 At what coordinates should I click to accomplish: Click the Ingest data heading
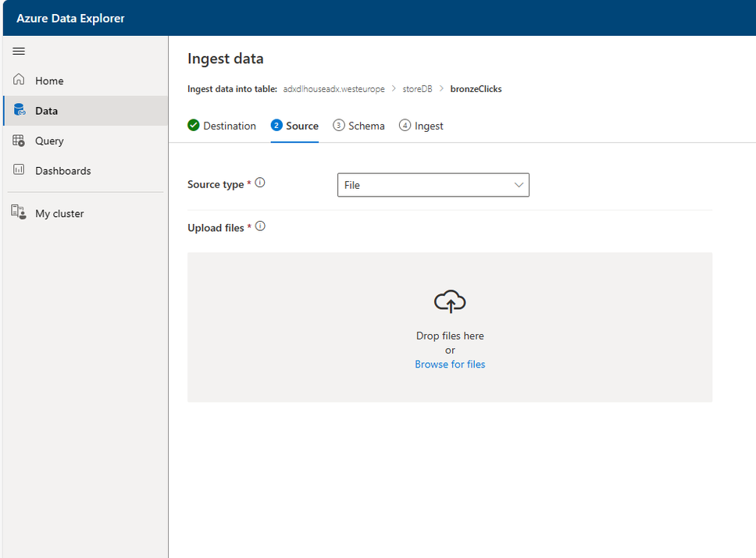226,59
